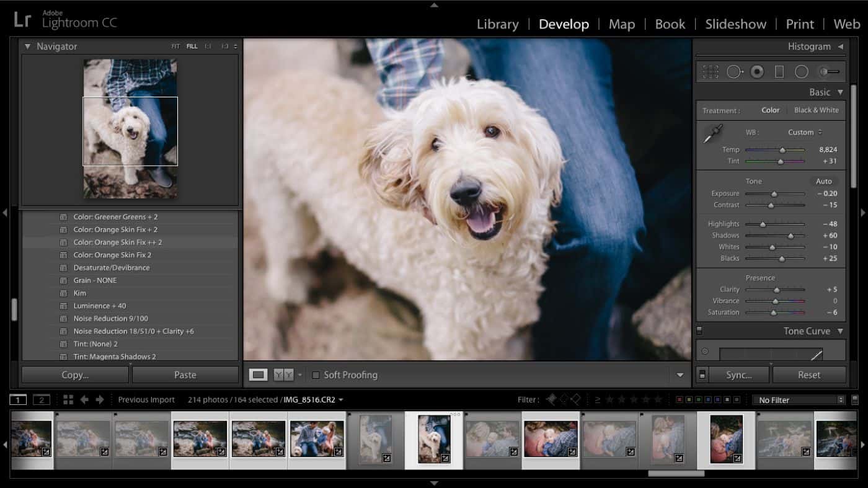
Task: Click the Temp slider handle
Action: pos(782,149)
